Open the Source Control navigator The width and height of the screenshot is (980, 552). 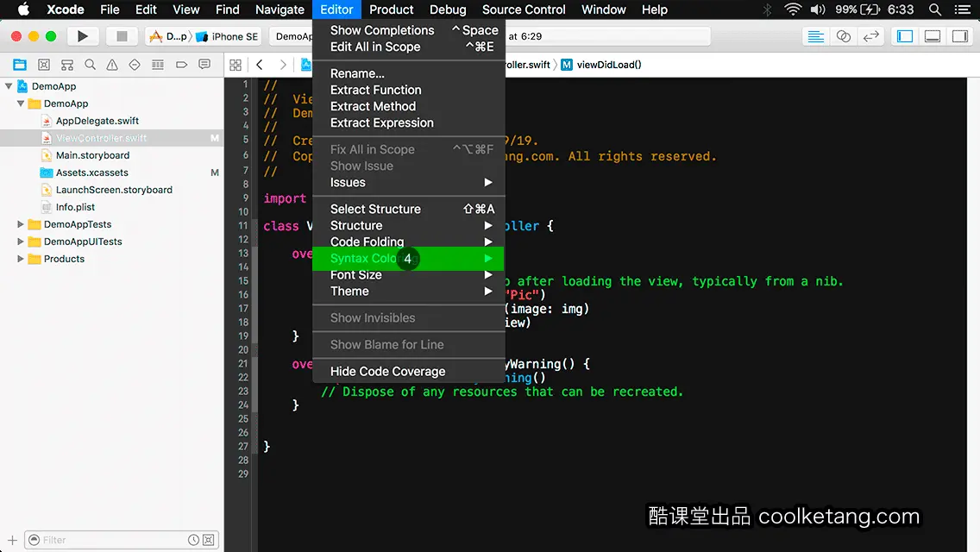point(44,65)
